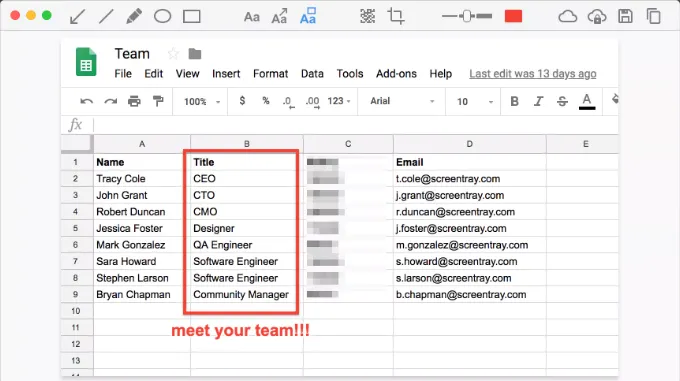Click the Google Sheets logo icon

tap(86, 62)
